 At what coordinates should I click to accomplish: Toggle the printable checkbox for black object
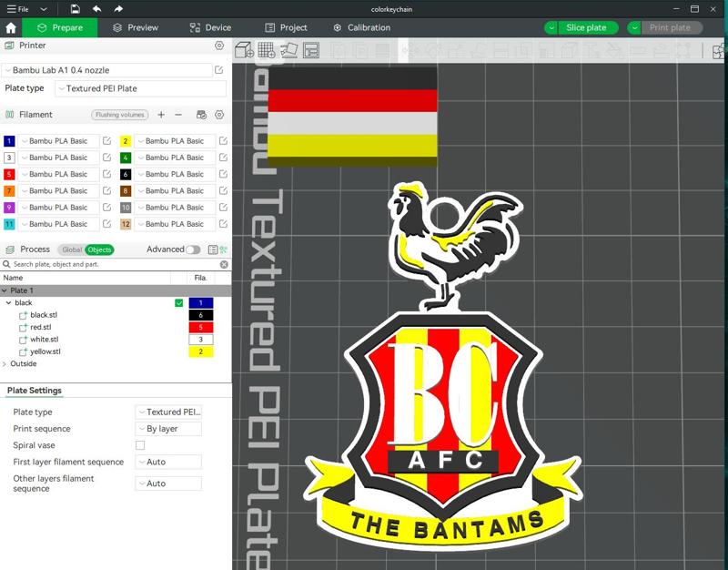(178, 303)
